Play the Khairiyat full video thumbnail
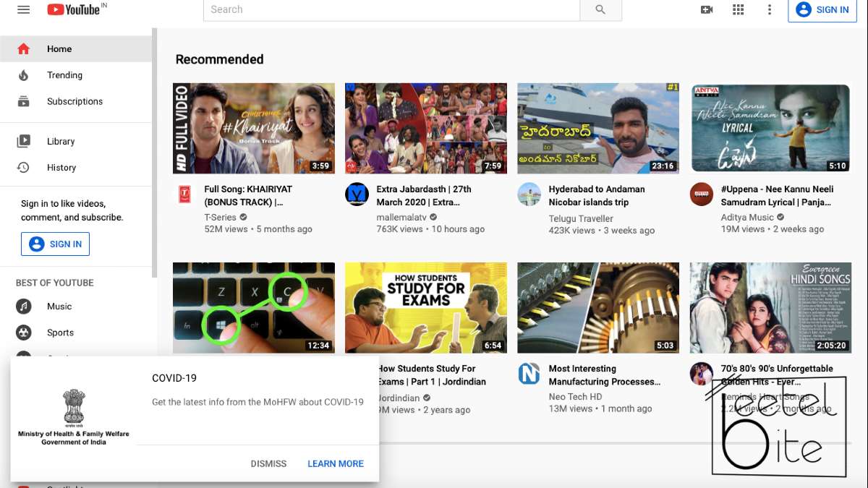The height and width of the screenshot is (488, 868). click(x=254, y=128)
